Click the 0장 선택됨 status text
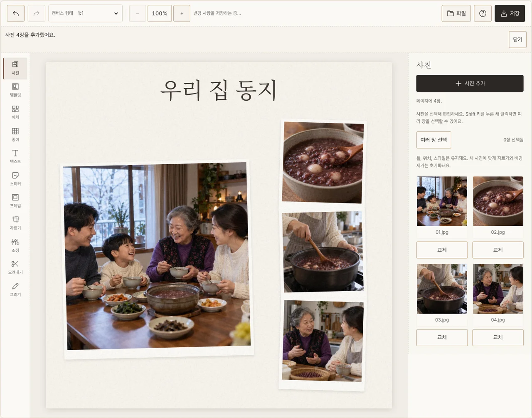 (513, 140)
